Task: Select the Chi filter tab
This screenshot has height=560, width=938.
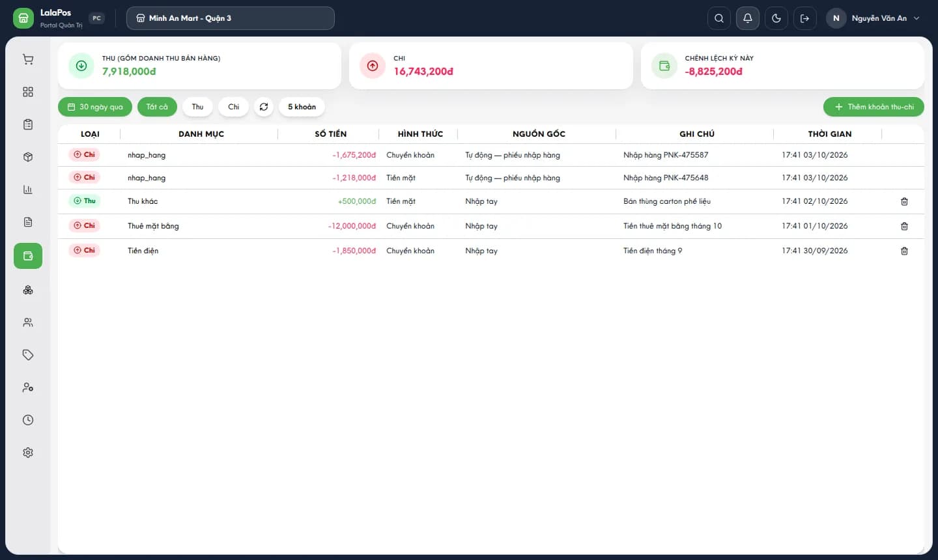Action: [233, 107]
